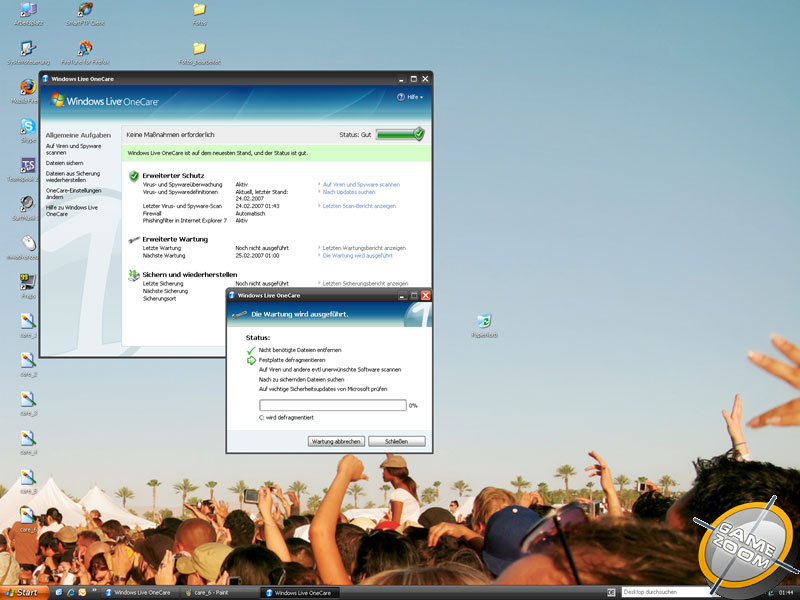This screenshot has width=800, height=600.
Task: Open 'Hilfe zu Windows Live OneCare'
Action: [71, 211]
